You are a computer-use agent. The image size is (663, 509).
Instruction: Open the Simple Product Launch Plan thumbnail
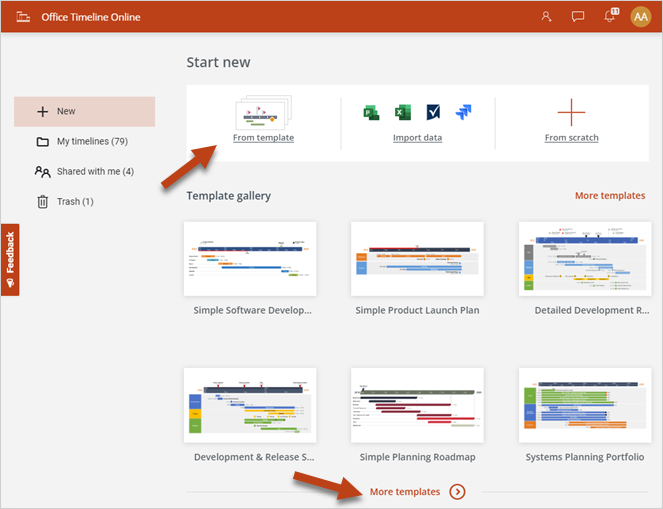point(417,259)
